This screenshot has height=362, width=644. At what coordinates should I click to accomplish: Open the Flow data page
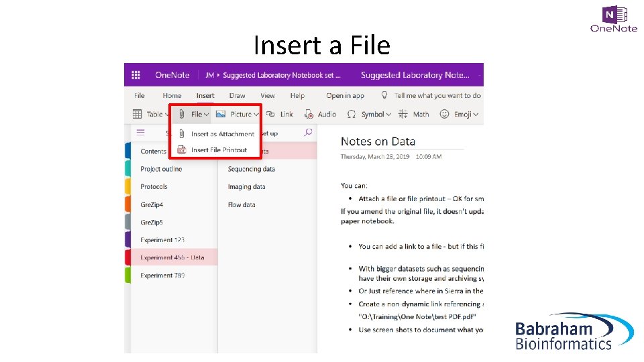(x=241, y=204)
